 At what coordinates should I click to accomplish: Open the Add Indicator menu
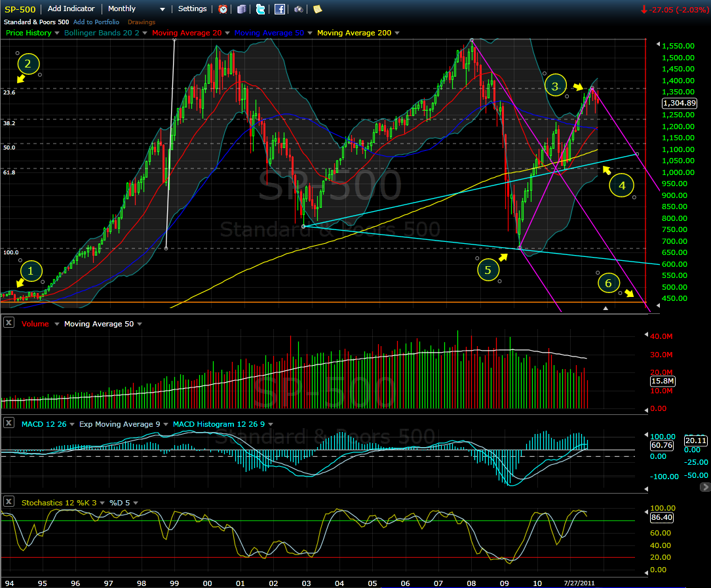[x=71, y=9]
